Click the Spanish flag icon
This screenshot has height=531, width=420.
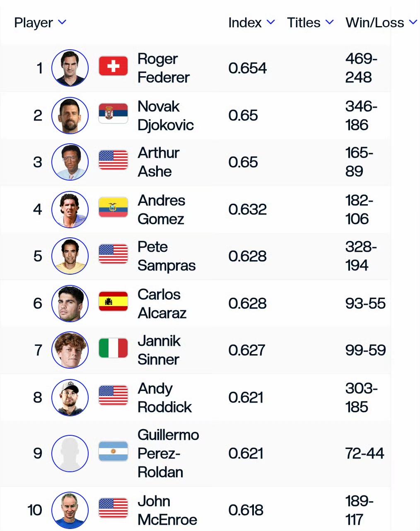point(113,302)
